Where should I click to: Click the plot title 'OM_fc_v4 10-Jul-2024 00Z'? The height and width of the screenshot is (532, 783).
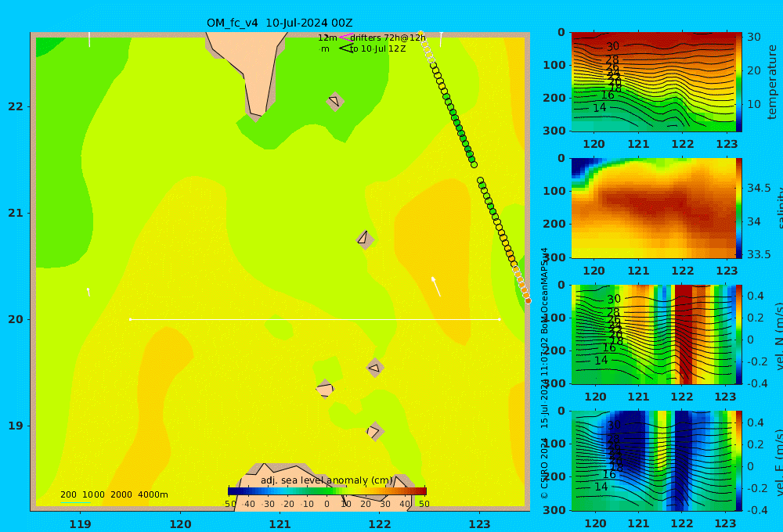280,23
